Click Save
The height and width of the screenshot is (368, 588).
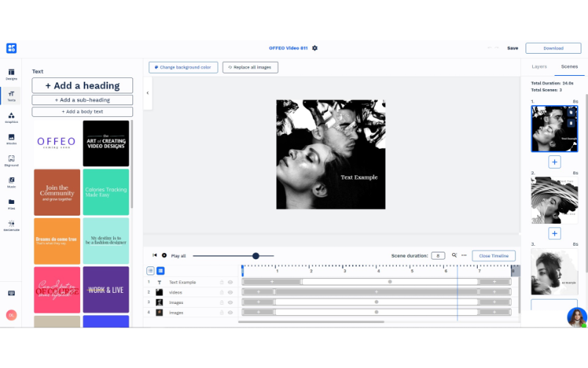512,48
